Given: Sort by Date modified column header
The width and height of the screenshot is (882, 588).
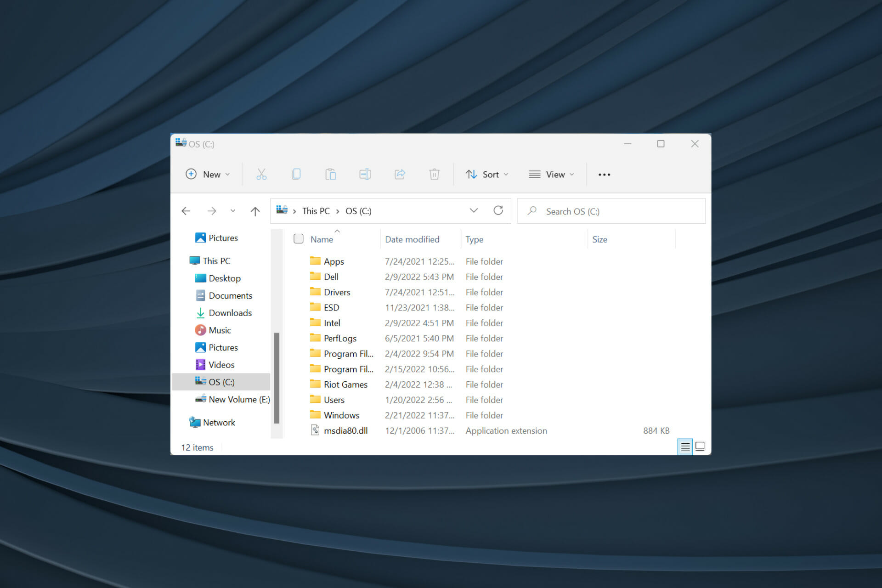Looking at the screenshot, I should pyautogui.click(x=412, y=239).
